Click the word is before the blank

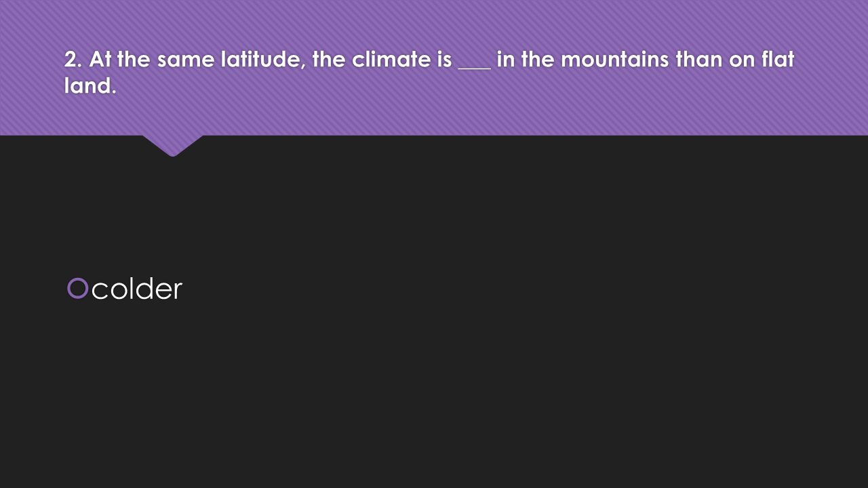click(444, 60)
